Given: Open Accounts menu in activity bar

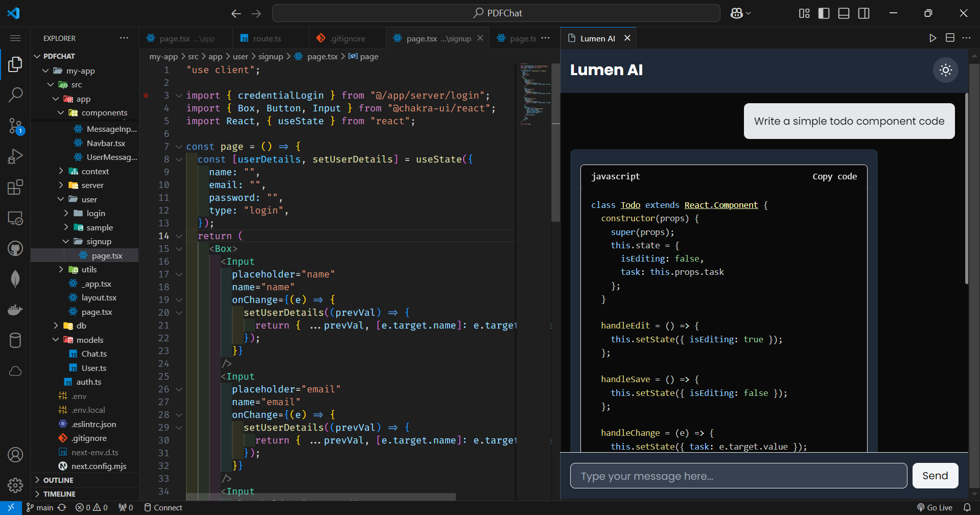Looking at the screenshot, I should (15, 455).
